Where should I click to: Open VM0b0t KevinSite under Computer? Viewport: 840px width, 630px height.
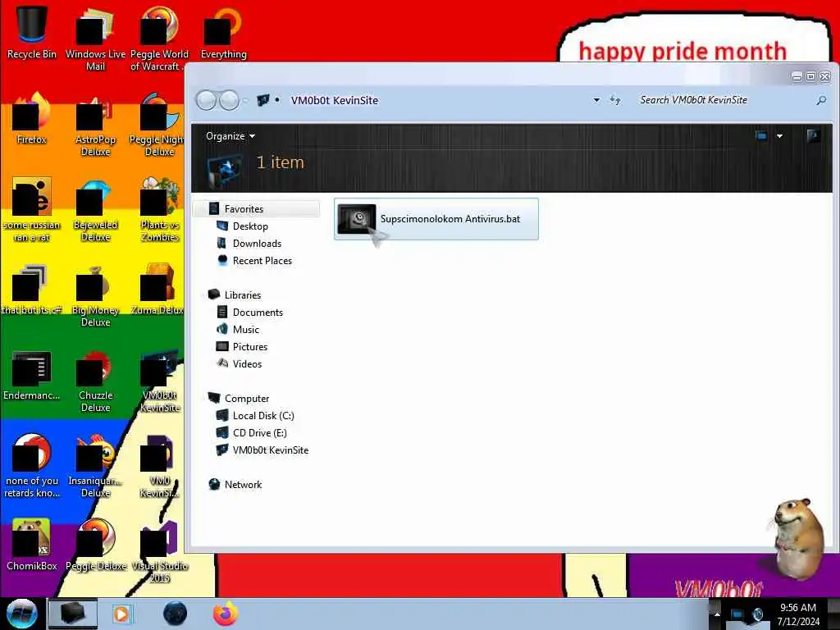pos(271,450)
